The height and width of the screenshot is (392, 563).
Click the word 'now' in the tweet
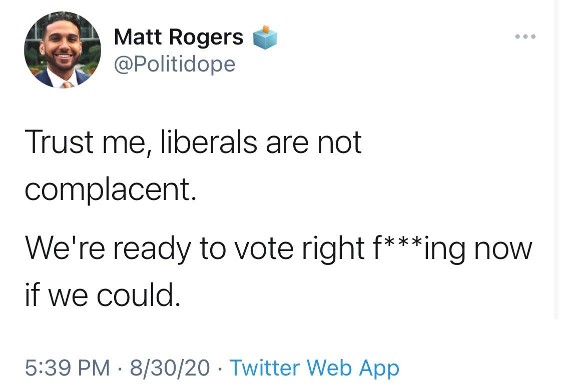502,249
